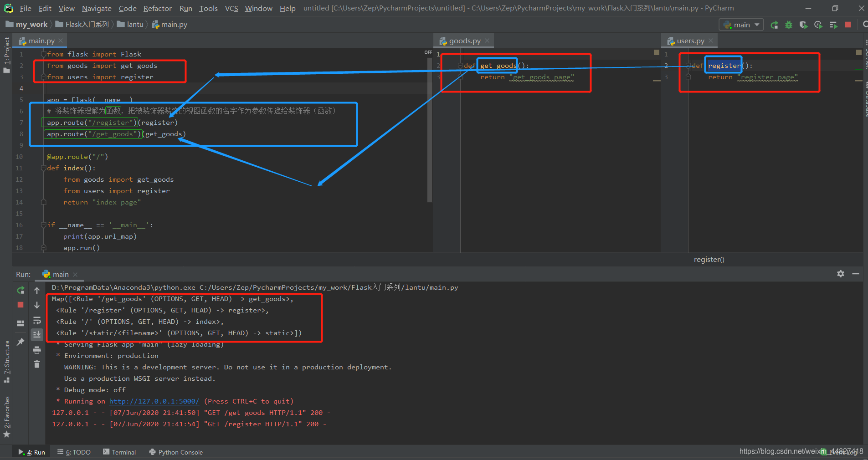Click the Flask入门系列 breadcrumb folder
This screenshot has height=460, width=868.
[82, 24]
